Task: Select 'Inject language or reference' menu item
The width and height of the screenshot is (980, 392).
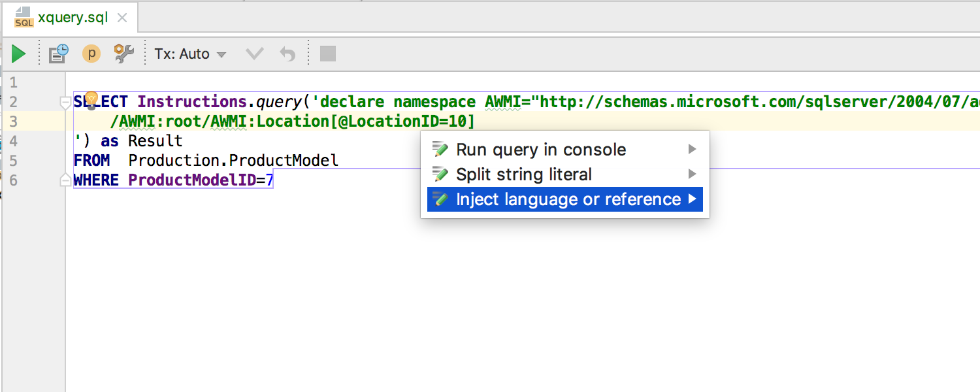Action: point(565,199)
